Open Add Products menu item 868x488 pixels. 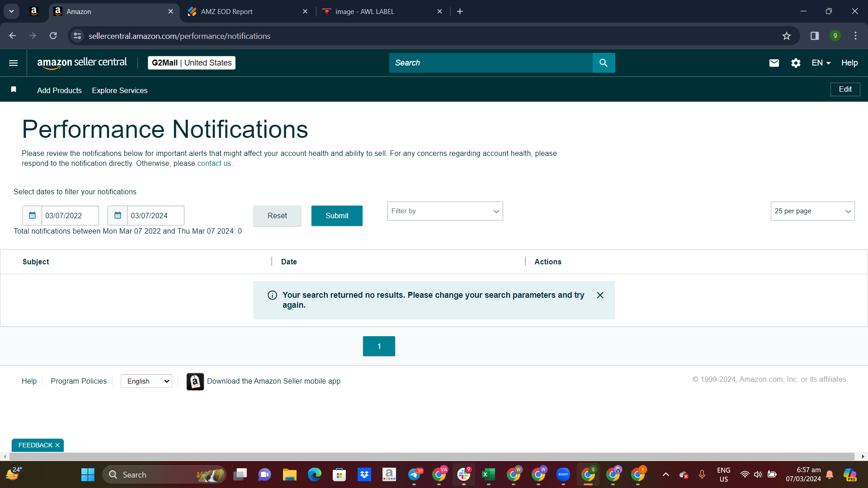coord(59,90)
